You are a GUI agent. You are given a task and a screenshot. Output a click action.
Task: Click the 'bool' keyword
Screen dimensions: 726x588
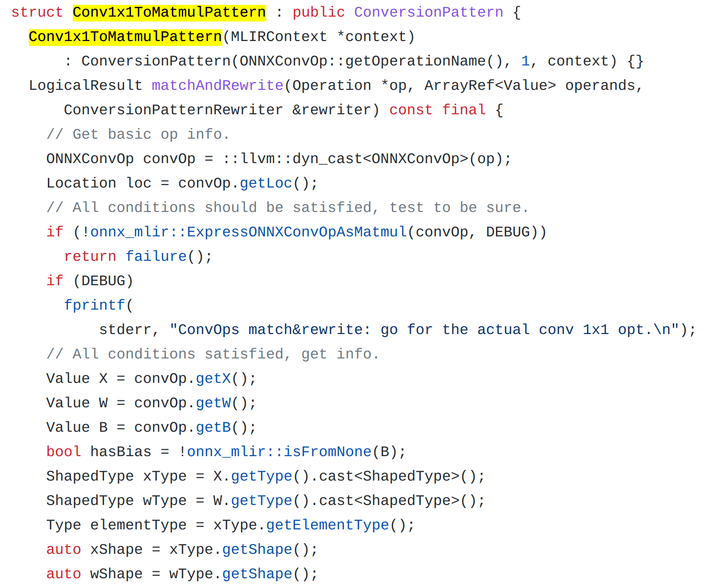(x=64, y=452)
